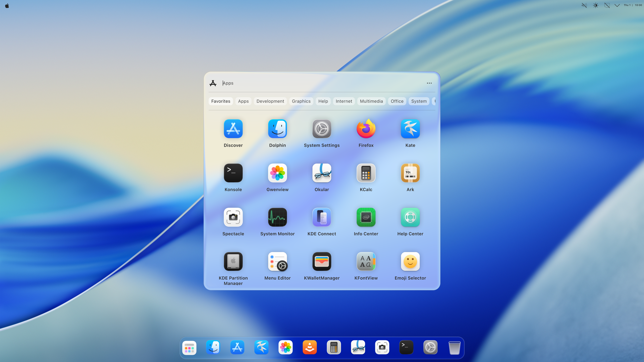Open brightness control in system tray
This screenshot has height=362, width=644.
pos(596,5)
